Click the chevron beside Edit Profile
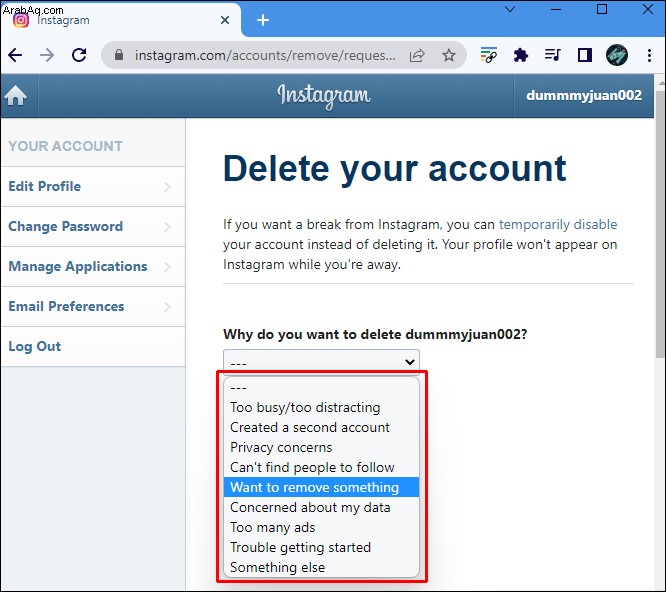This screenshot has height=592, width=666. pos(167,187)
